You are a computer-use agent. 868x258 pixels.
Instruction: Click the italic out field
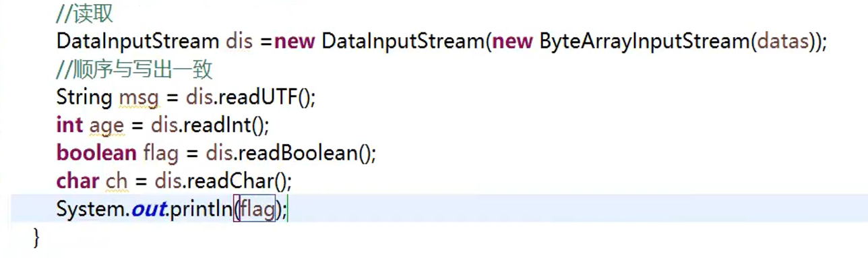(x=149, y=209)
